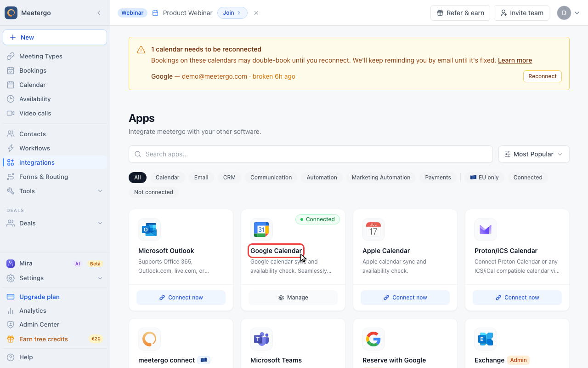588x368 pixels.
Task: Open the user avatar account menu
Action: click(x=568, y=13)
